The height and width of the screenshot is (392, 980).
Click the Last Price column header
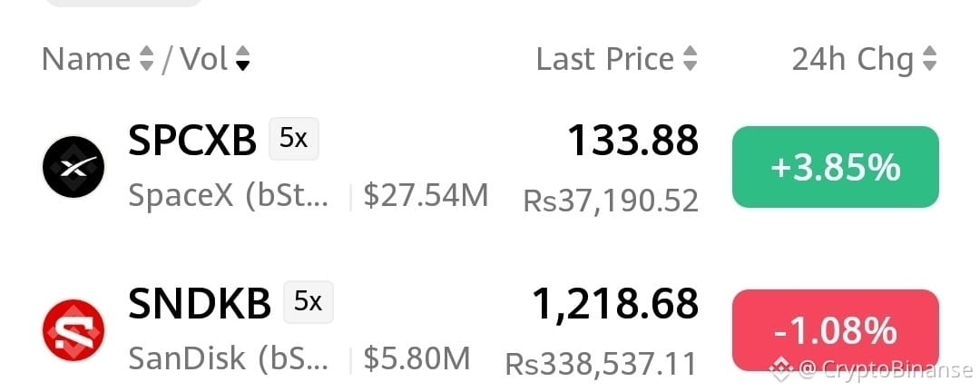coord(605,59)
